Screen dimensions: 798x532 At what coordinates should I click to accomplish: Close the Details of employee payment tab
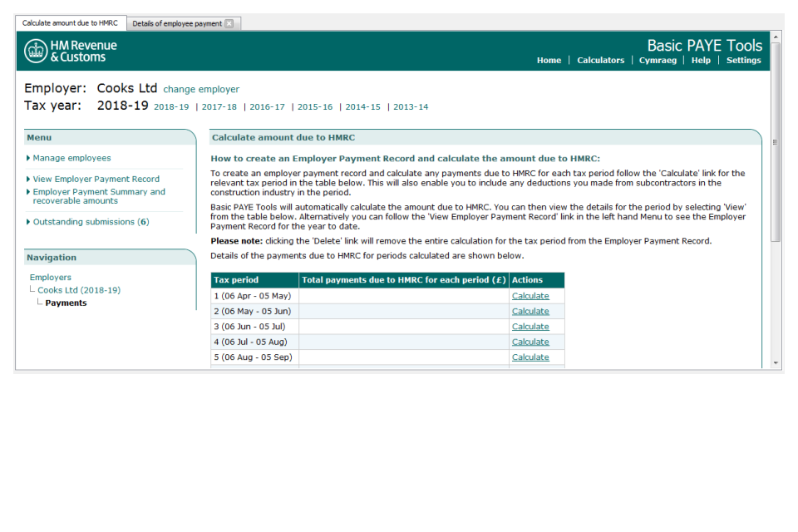pyautogui.click(x=229, y=23)
